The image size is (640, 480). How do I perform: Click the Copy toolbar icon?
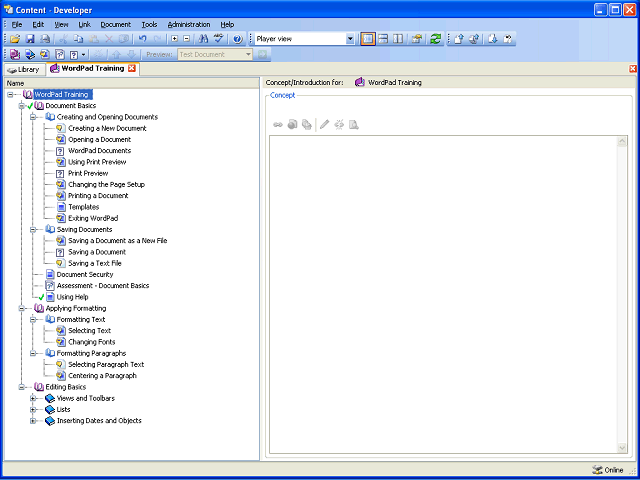tap(78, 39)
